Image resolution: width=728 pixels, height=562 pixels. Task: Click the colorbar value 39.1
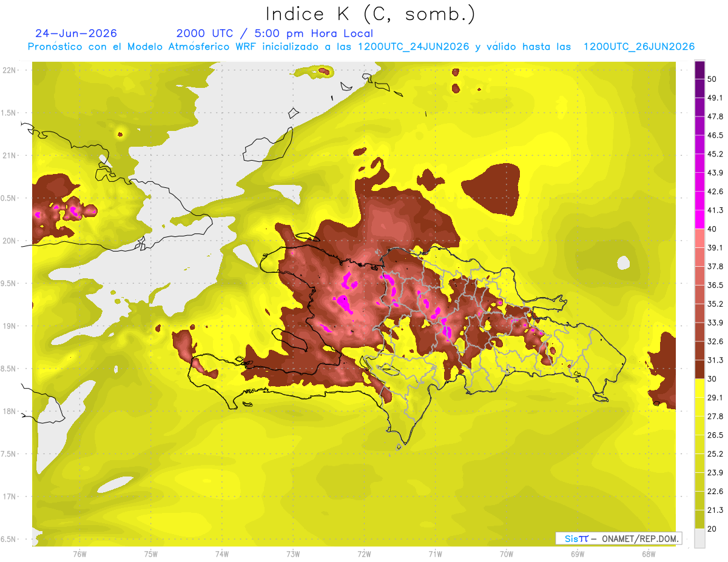(715, 248)
